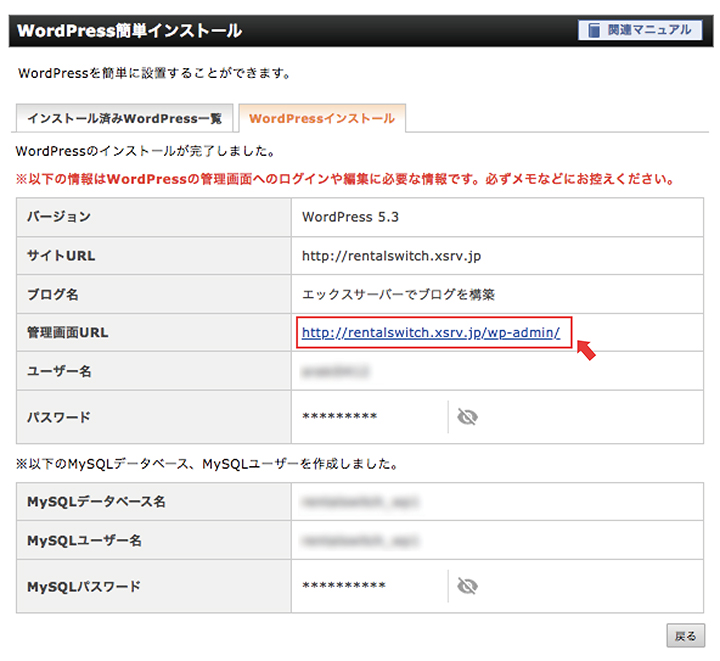Click the 戻る back button

click(x=686, y=636)
